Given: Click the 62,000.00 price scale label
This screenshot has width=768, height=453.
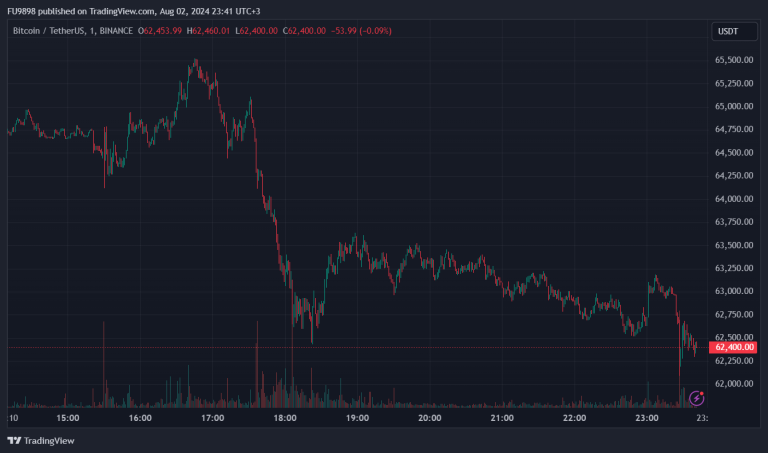Looking at the screenshot, I should click(x=734, y=384).
